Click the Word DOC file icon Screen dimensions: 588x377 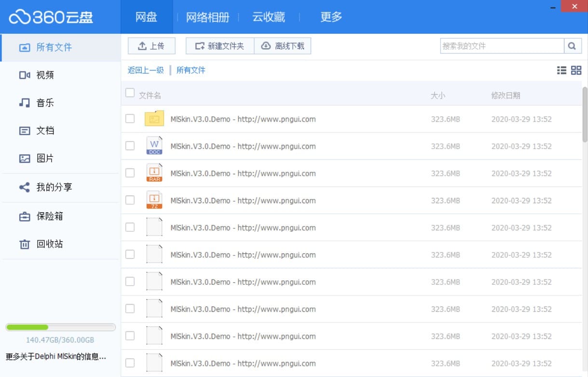[154, 146]
